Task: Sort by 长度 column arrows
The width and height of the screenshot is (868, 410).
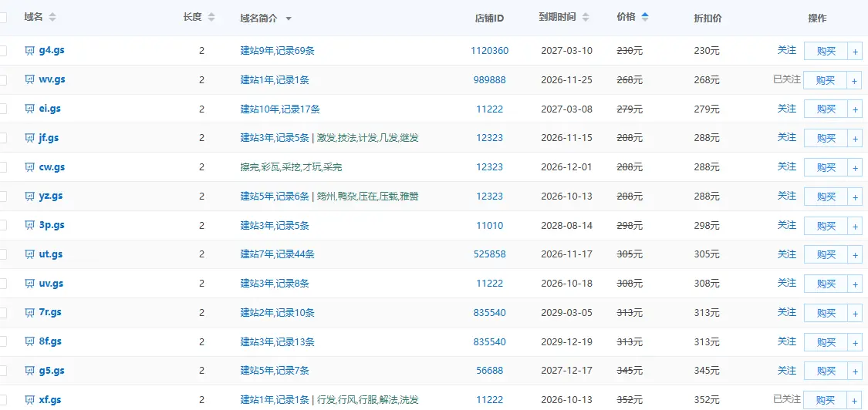Action: pos(211,17)
